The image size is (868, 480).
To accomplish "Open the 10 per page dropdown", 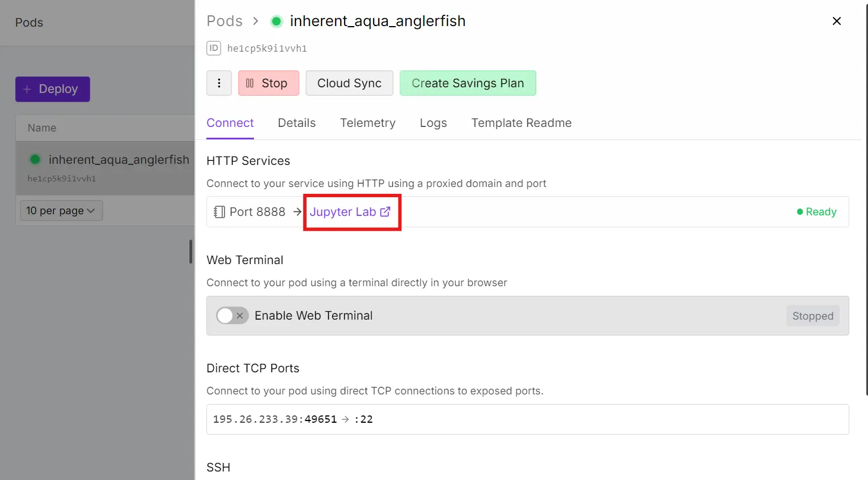I will point(61,211).
